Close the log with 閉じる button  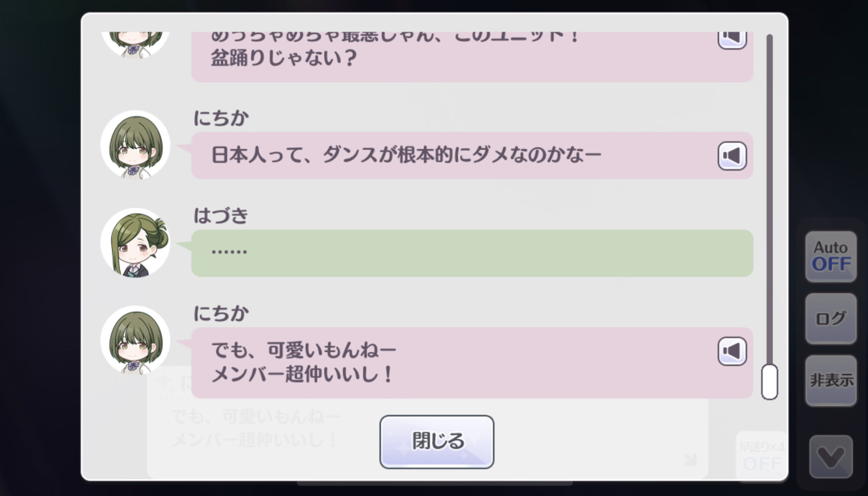437,442
